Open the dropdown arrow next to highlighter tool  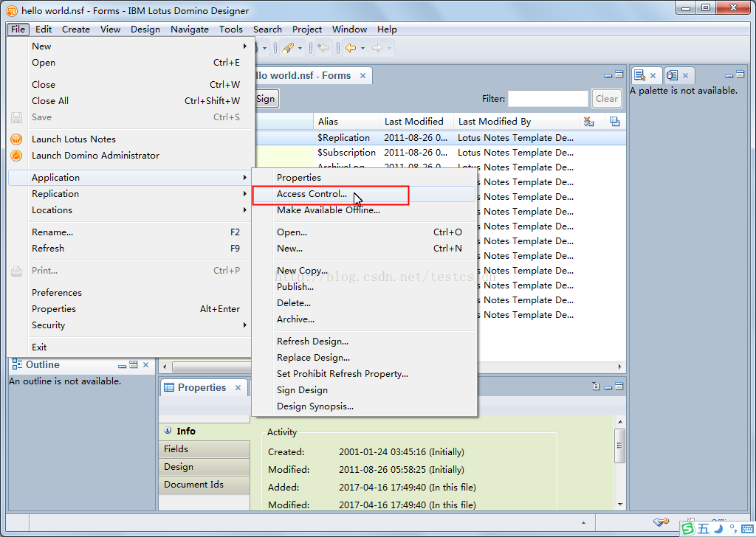[300, 48]
